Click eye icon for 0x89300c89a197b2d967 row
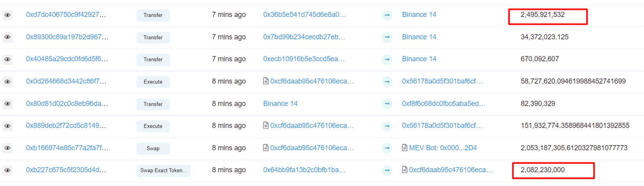The image size is (644, 186). 7,37
